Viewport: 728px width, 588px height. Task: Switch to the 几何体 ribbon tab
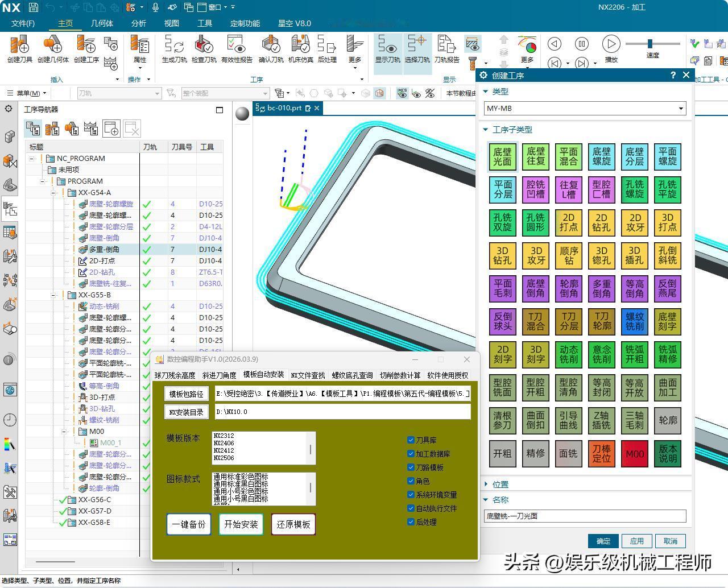point(102,23)
